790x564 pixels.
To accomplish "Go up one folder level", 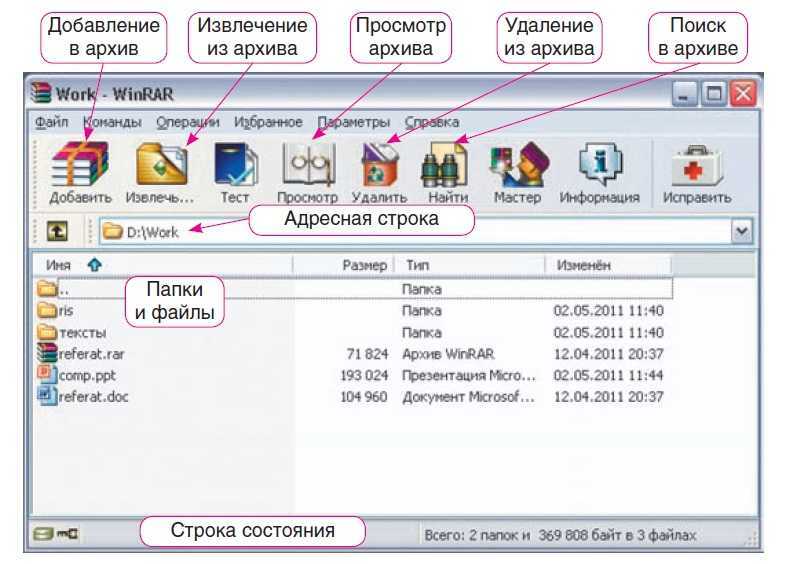I will 57,231.
